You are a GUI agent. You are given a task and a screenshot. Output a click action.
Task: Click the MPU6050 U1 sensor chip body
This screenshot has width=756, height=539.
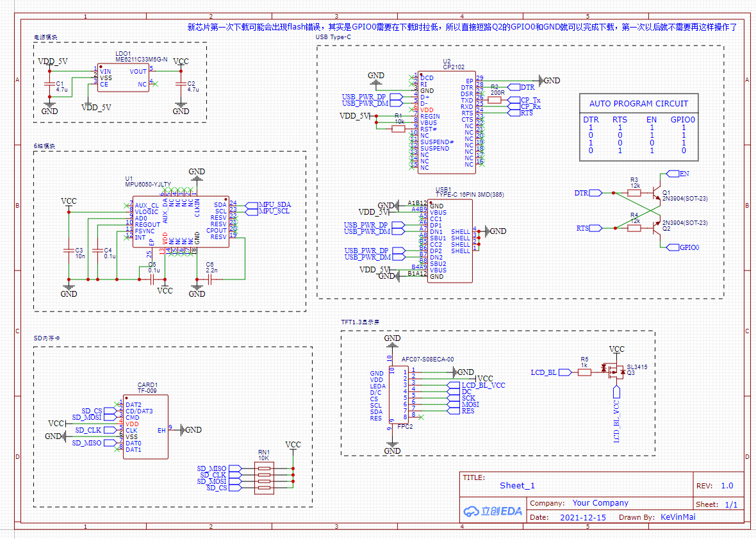180,221
